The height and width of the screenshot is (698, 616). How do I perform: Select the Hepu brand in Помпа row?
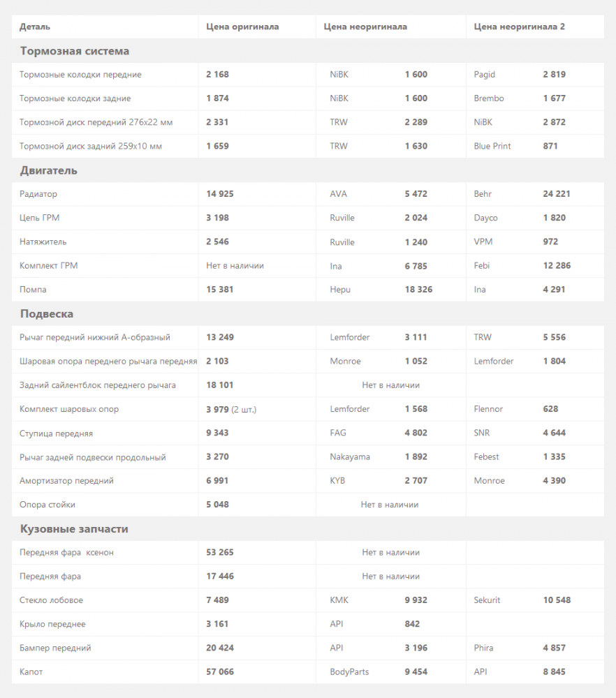tap(340, 290)
